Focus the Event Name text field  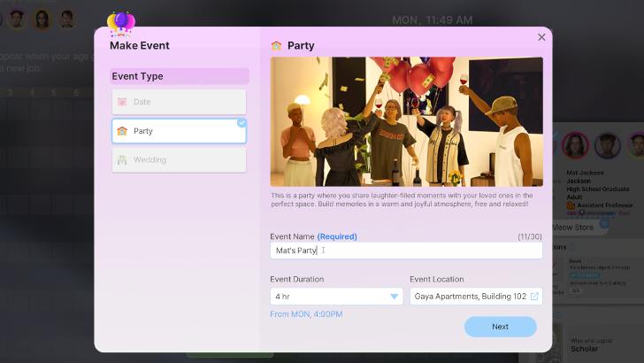[x=406, y=251]
